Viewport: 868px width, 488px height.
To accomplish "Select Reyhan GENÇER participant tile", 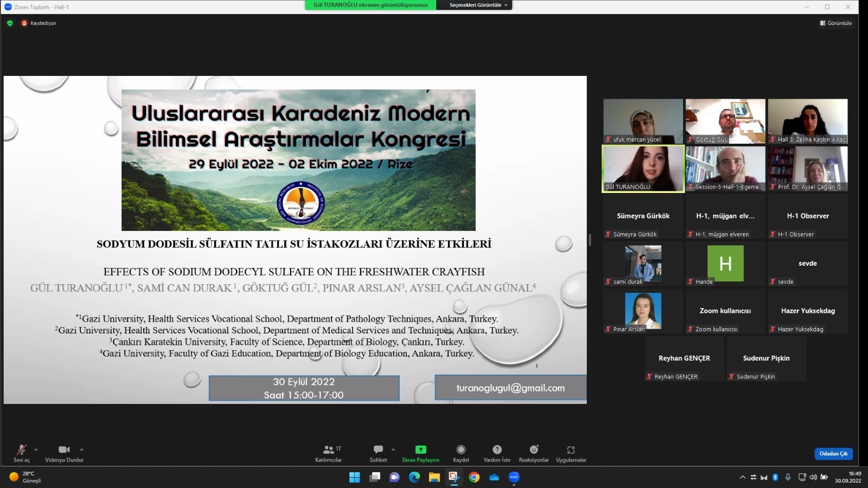I will [x=684, y=358].
